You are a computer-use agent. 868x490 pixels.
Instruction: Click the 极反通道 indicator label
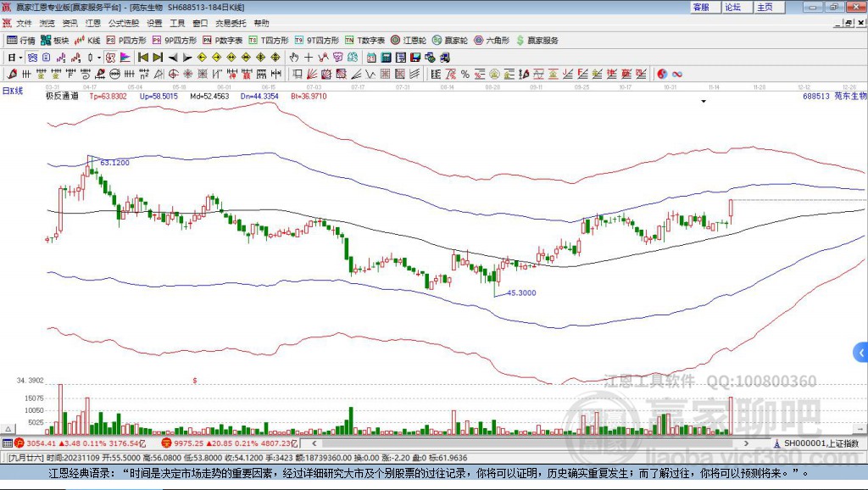click(x=62, y=96)
